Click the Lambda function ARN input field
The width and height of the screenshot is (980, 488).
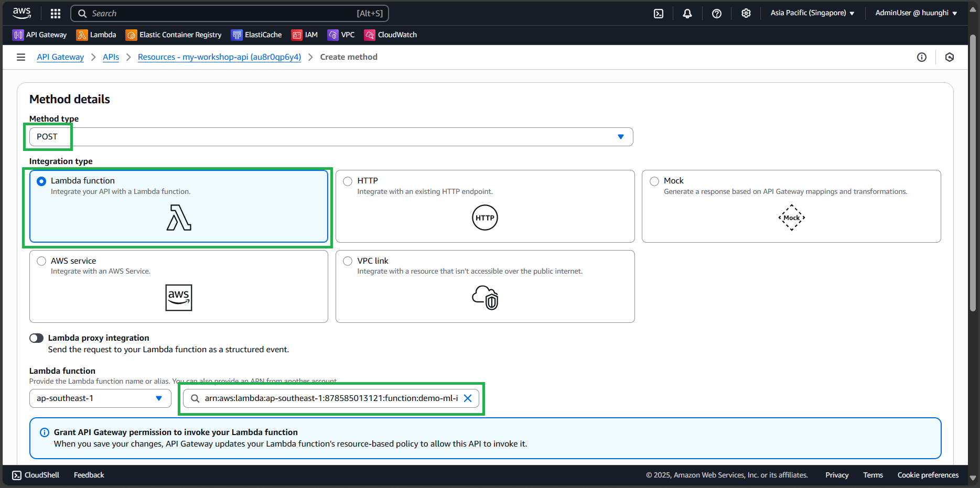(x=331, y=398)
